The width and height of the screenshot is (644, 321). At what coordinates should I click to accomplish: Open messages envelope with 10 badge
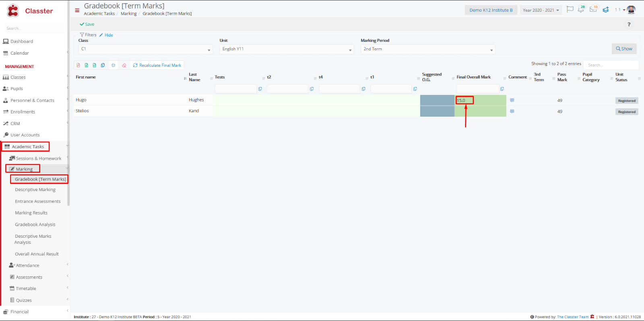click(x=593, y=9)
